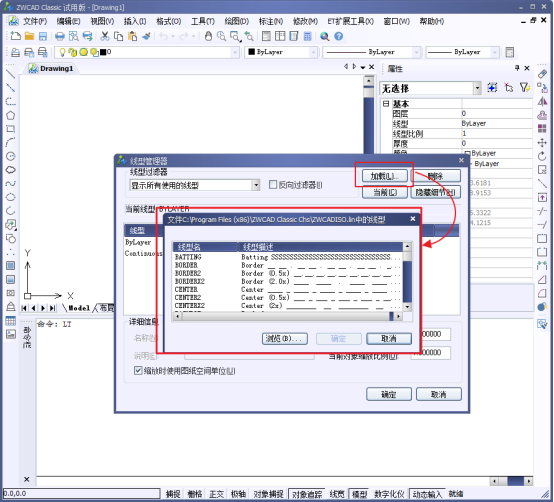Click the Print icon in the toolbar
This screenshot has width=554, height=502.
pyautogui.click(x=60, y=36)
